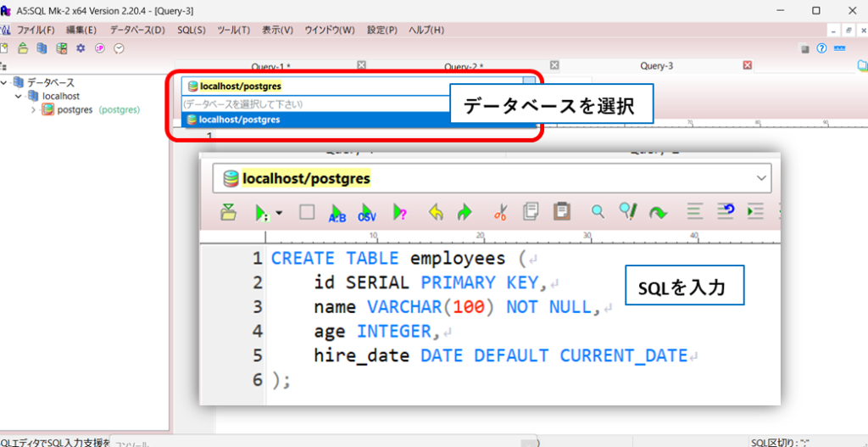Click the scissors cut icon

[x=499, y=212]
